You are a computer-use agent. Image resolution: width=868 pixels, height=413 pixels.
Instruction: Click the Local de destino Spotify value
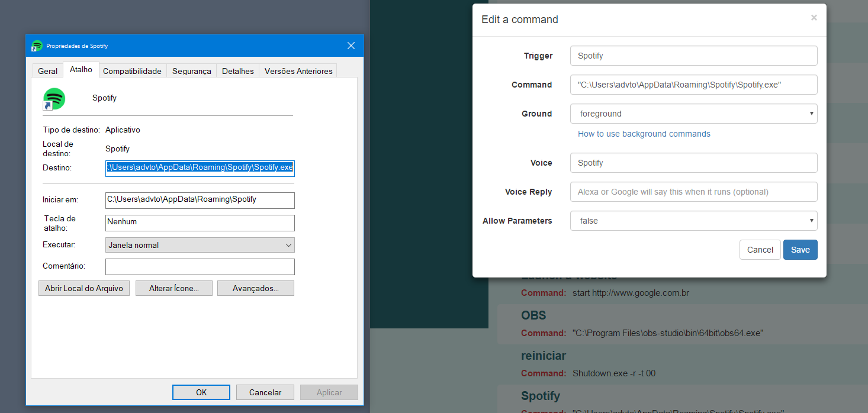[x=117, y=149]
